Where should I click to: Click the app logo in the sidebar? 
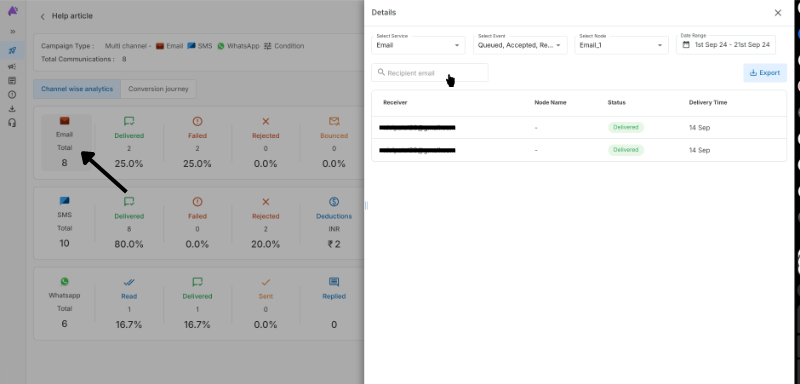coord(13,10)
